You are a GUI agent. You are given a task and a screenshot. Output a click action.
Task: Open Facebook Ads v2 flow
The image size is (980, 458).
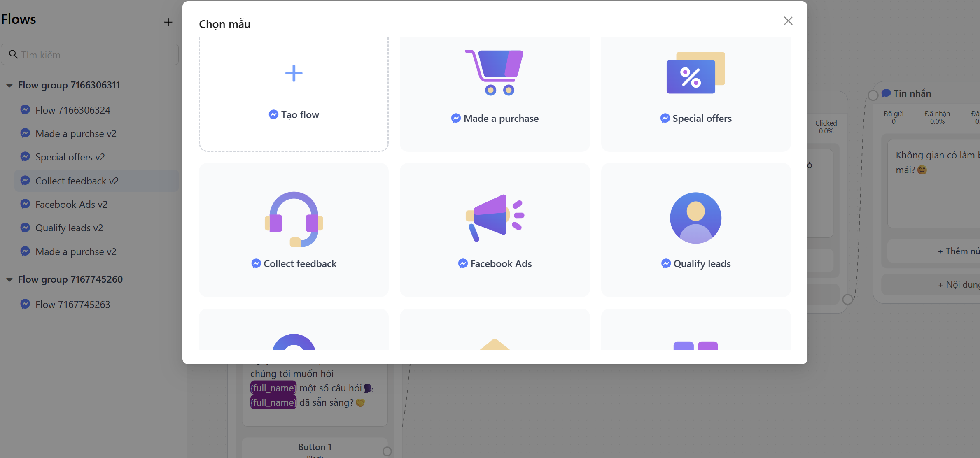click(71, 205)
